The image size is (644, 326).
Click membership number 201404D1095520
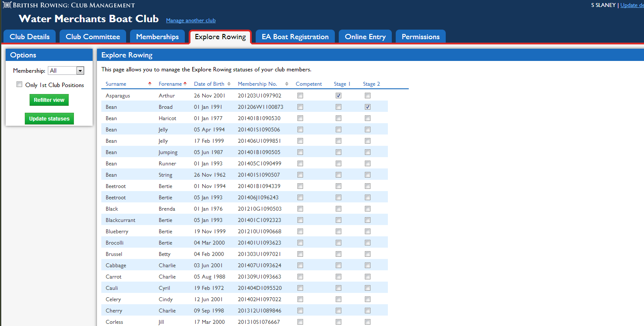tap(260, 288)
